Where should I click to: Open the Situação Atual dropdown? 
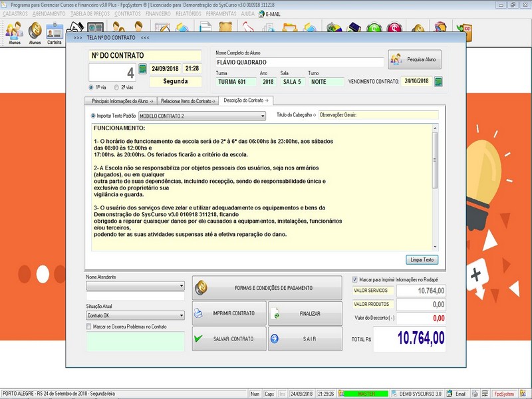pos(182,315)
